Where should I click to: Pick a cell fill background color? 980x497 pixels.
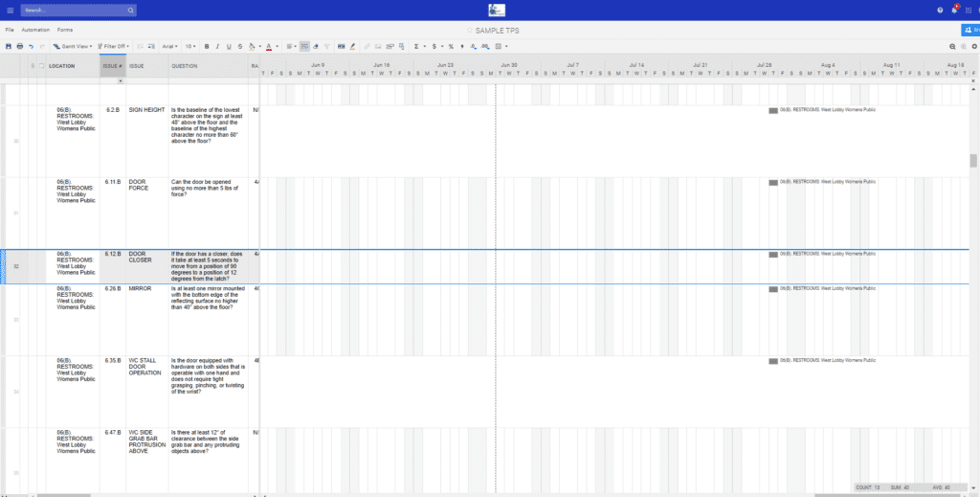click(252, 46)
